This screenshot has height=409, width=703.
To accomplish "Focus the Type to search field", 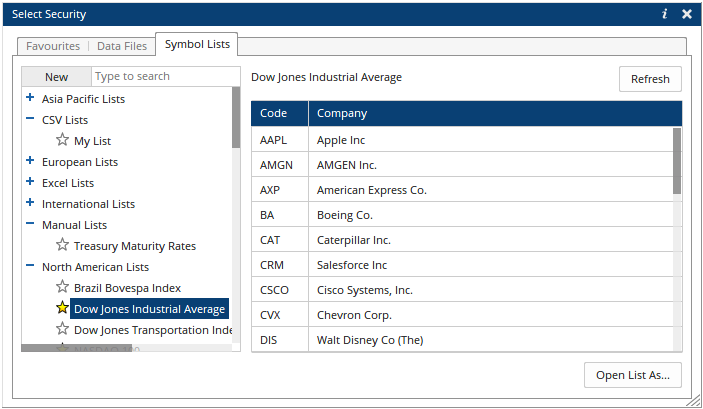I will [165, 77].
